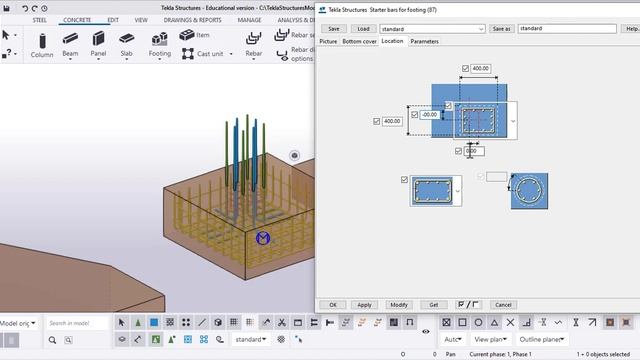
Task: Toggle the eye visibility icon in snapping toolbar
Action: point(426,331)
